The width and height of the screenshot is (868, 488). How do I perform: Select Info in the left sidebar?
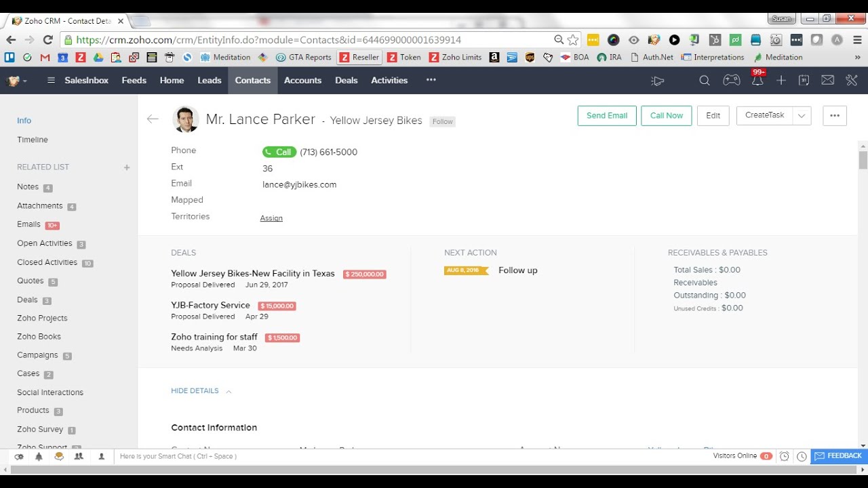(x=24, y=121)
